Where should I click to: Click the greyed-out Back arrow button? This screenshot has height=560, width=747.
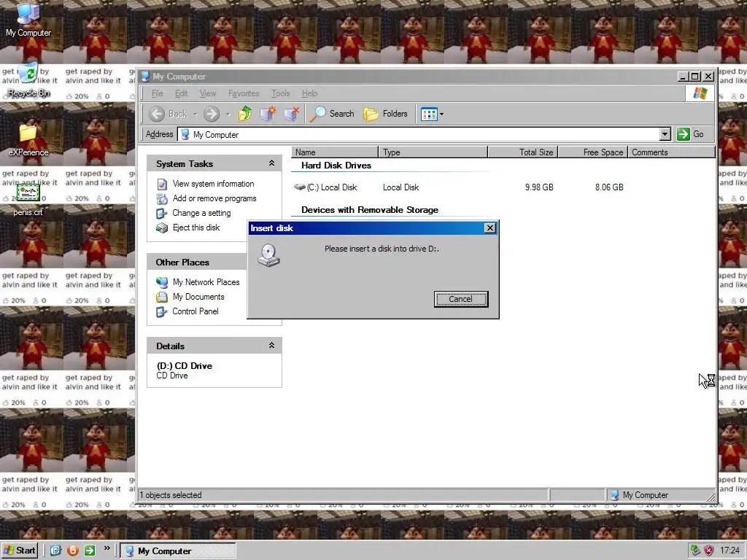pos(157,114)
